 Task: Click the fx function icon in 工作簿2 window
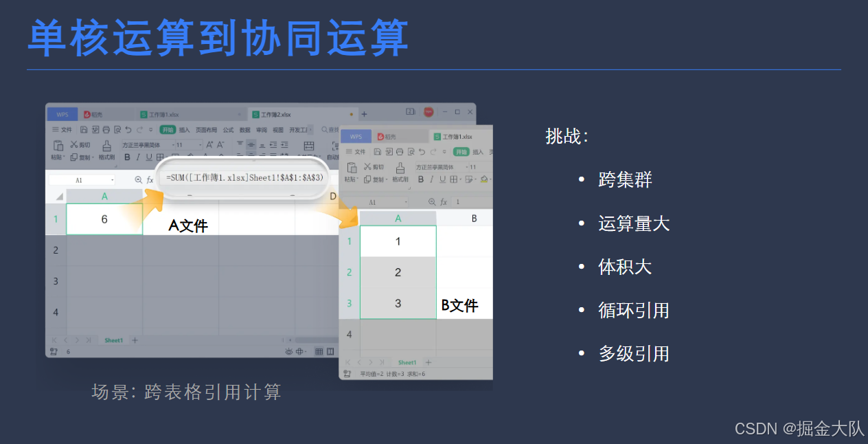point(150,179)
